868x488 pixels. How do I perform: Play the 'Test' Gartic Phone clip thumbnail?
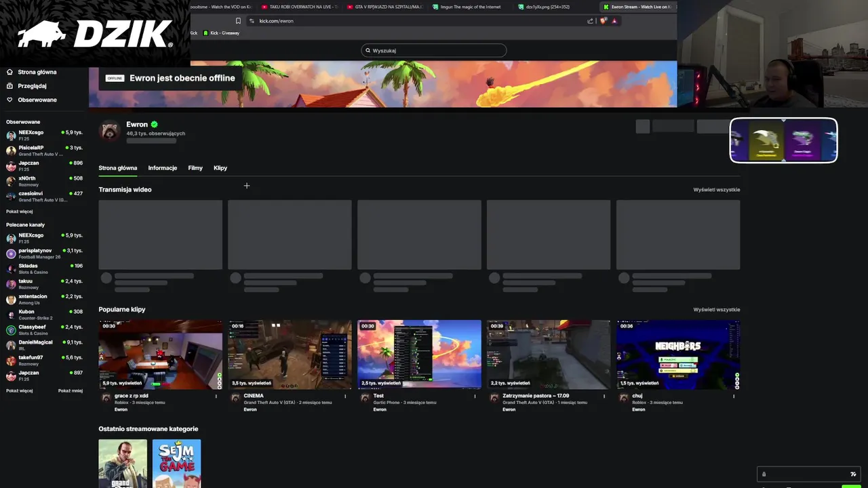[x=419, y=354]
